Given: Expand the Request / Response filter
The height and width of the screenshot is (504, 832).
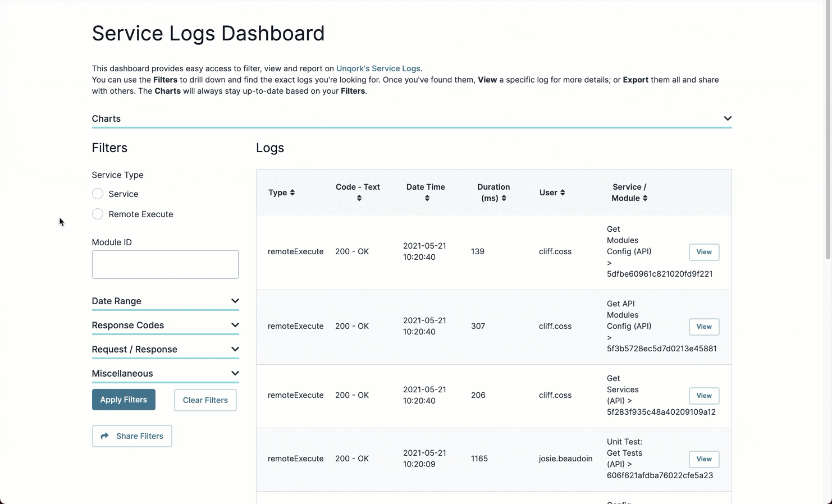Looking at the screenshot, I should click(x=166, y=350).
